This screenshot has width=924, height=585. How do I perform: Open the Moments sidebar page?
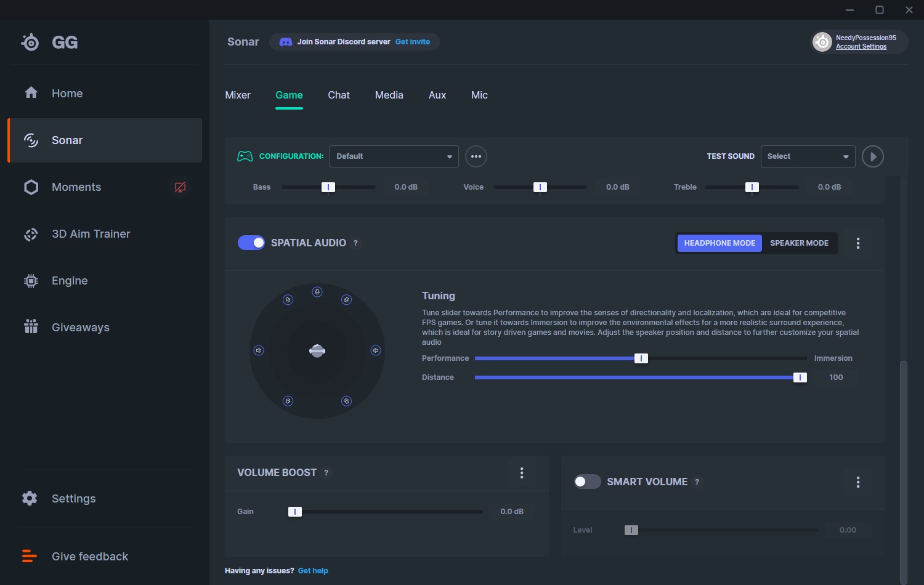pyautogui.click(x=105, y=187)
